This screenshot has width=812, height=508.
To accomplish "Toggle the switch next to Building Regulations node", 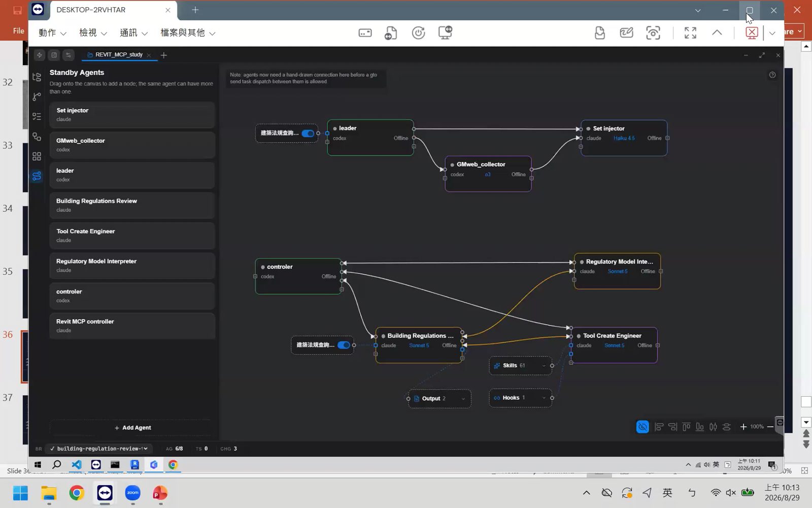I will [344, 345].
